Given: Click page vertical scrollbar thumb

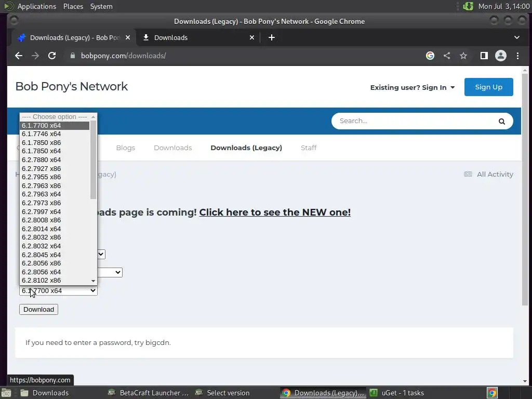Looking at the screenshot, I should point(525,189).
